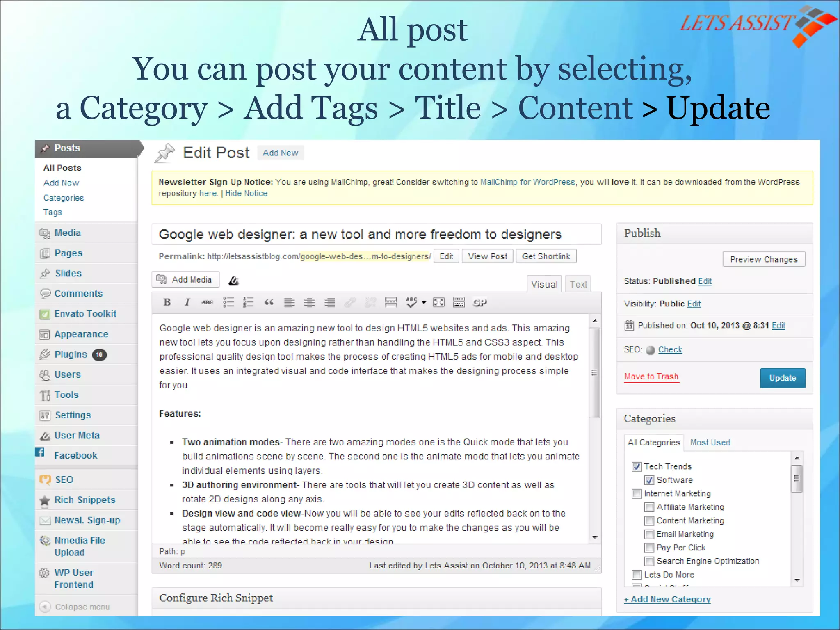Click the unlink broken chain icon
This screenshot has height=630, width=840.
[x=370, y=303]
